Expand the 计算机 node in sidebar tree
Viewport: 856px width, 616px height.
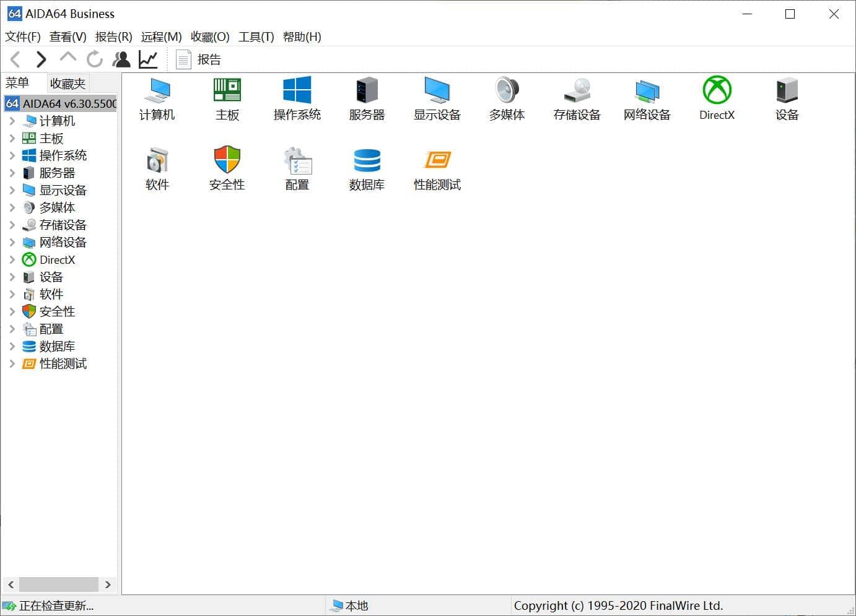[12, 121]
